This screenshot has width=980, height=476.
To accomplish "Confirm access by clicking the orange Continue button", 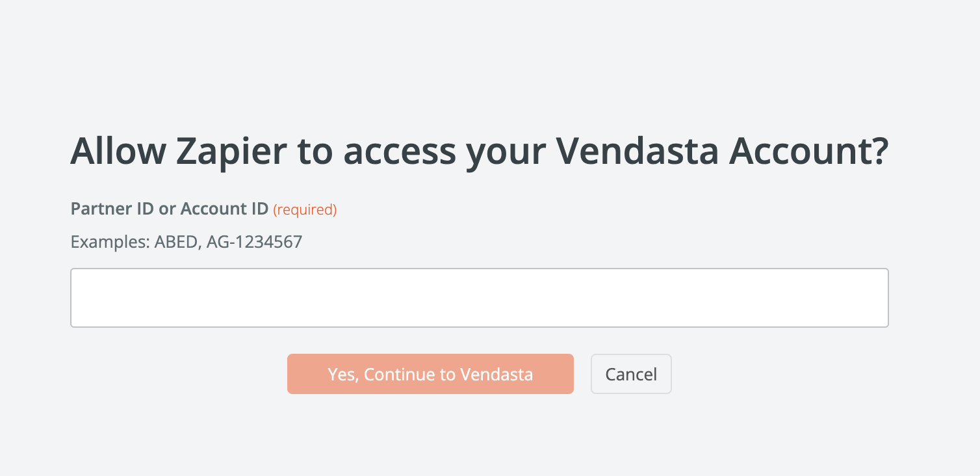I will click(x=430, y=374).
